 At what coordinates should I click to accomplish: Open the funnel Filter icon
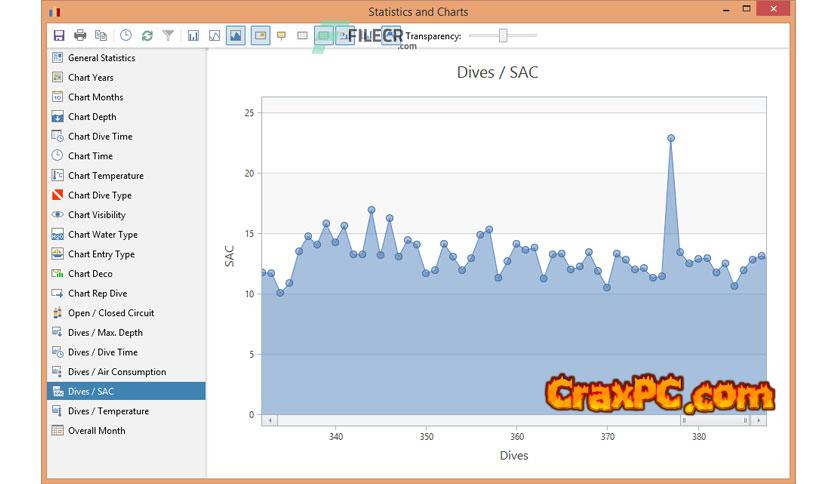pyautogui.click(x=168, y=36)
